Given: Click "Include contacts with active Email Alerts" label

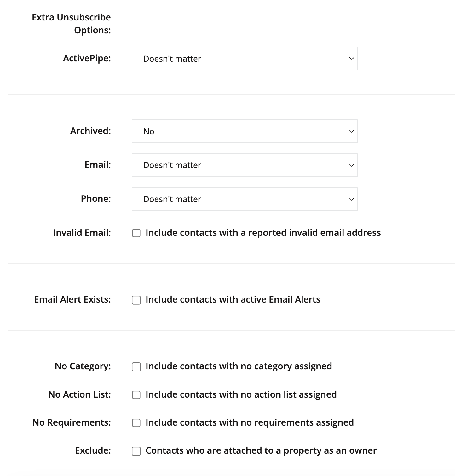Looking at the screenshot, I should click(x=233, y=299).
